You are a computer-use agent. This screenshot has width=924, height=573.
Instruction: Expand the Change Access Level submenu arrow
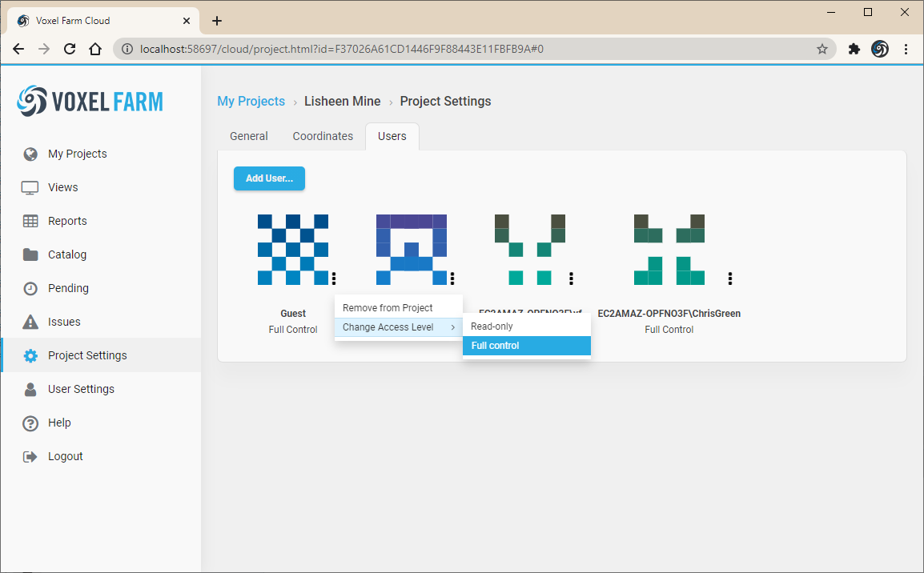pyautogui.click(x=452, y=327)
